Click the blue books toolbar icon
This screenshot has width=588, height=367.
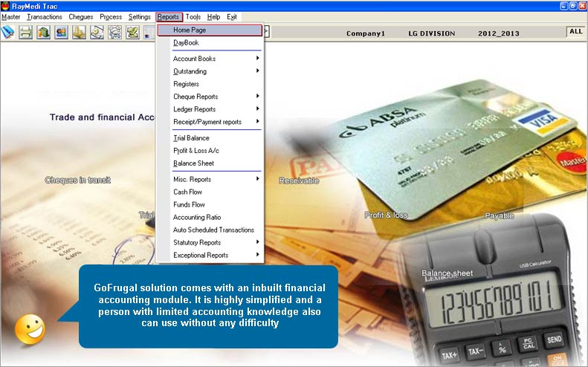[7, 32]
